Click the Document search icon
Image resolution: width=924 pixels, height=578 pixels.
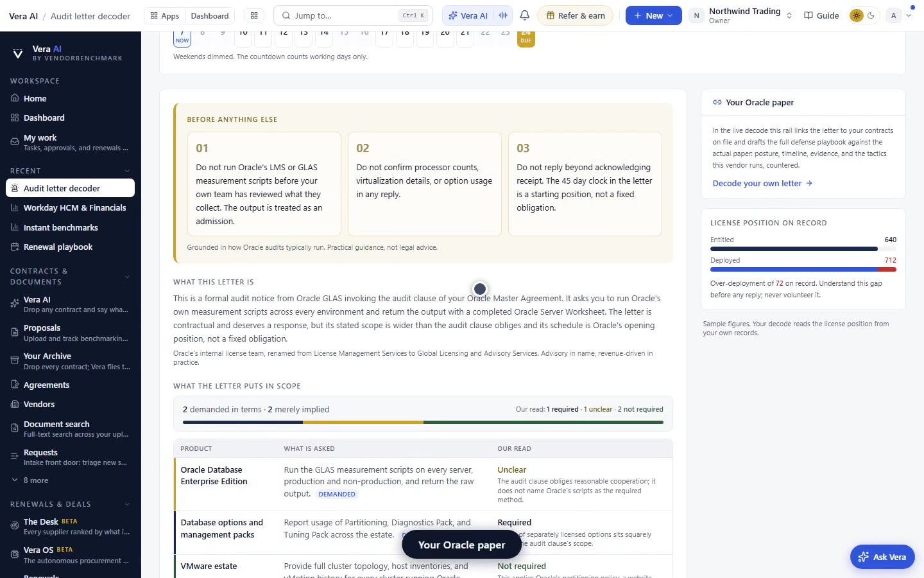click(15, 428)
